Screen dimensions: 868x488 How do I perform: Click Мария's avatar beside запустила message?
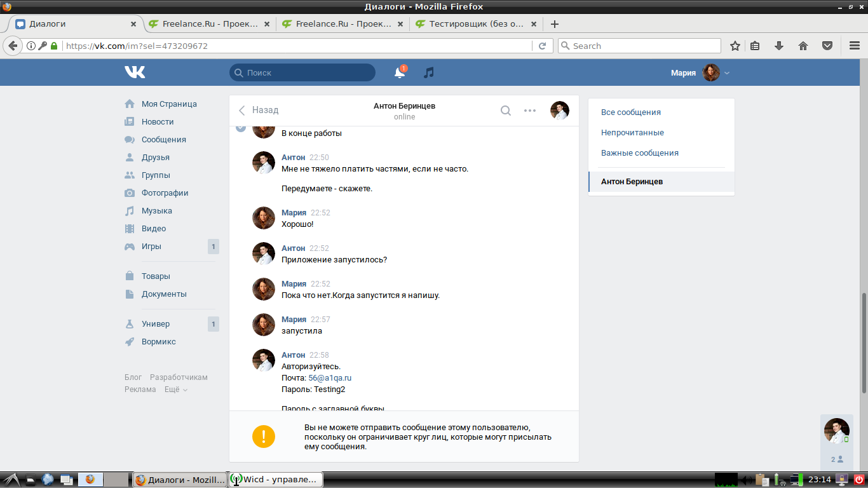tap(264, 325)
